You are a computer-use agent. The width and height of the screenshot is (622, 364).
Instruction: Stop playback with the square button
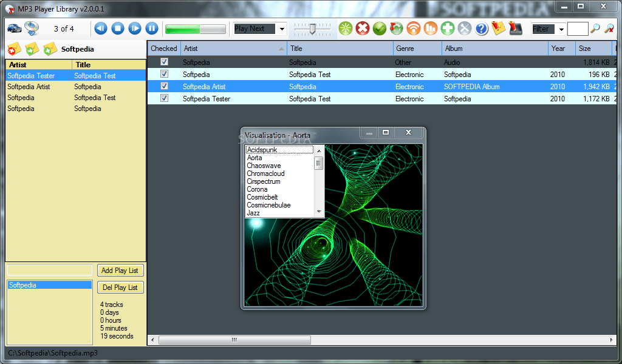point(118,29)
